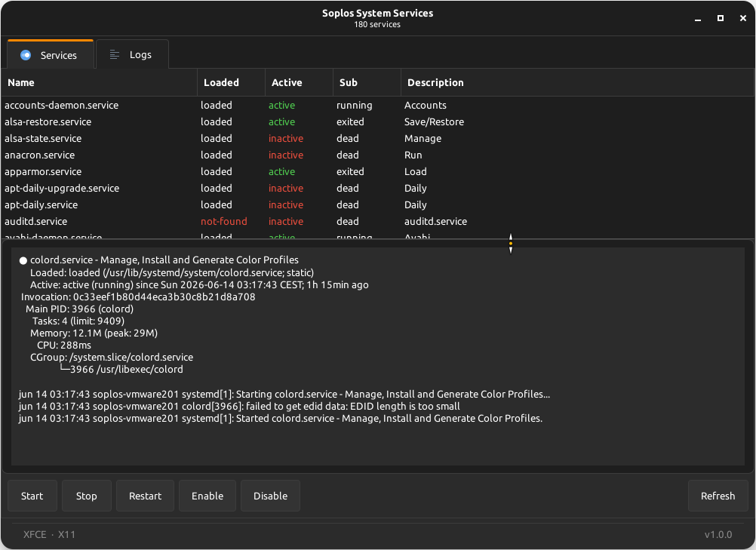Click the Disable button
756x550 pixels.
(x=270, y=496)
